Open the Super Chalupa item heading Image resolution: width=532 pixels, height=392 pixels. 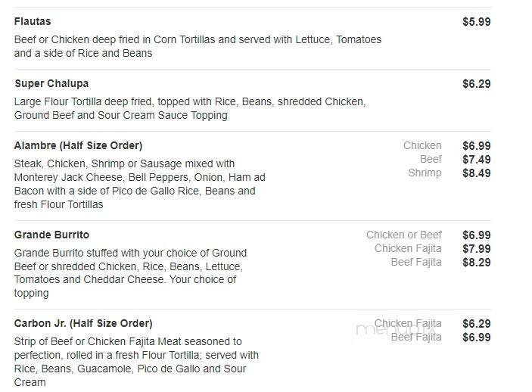[x=51, y=84]
